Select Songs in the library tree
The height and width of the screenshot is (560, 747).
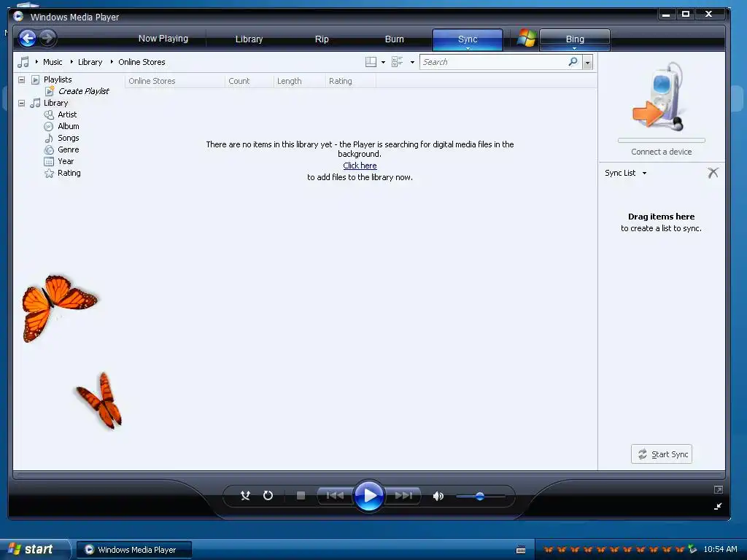[x=68, y=138]
